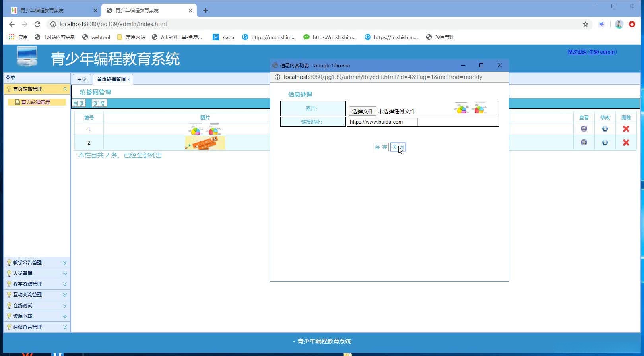The image size is (644, 356).
Task: Close the active second browser tab
Action: (x=190, y=10)
